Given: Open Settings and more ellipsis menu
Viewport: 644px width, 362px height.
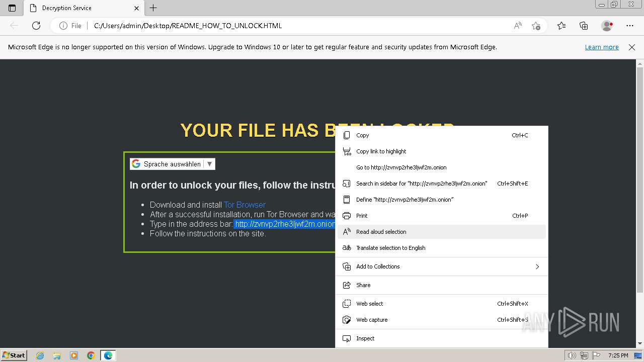Looking at the screenshot, I should coord(630,26).
